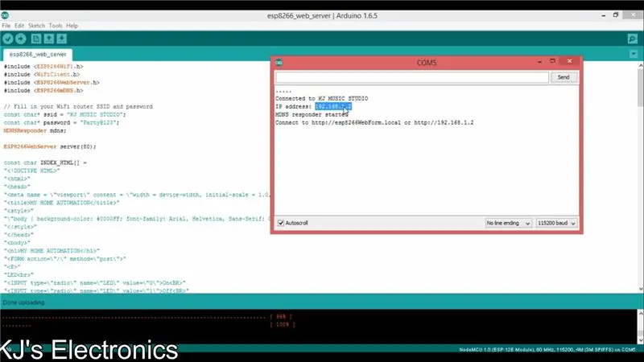Click the ESP8266mDNS.h include line
The width and height of the screenshot is (644, 362).
point(43,91)
